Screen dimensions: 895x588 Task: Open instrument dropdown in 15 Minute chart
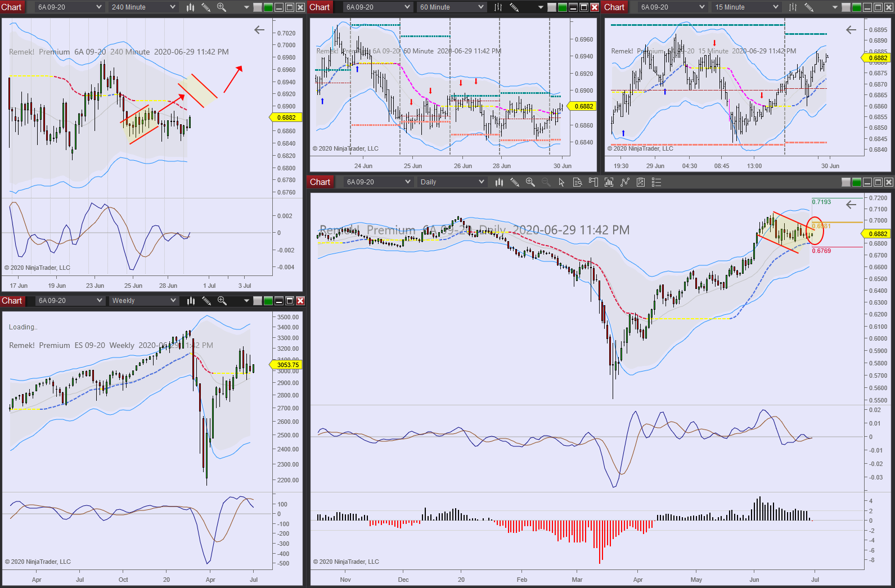click(x=673, y=7)
